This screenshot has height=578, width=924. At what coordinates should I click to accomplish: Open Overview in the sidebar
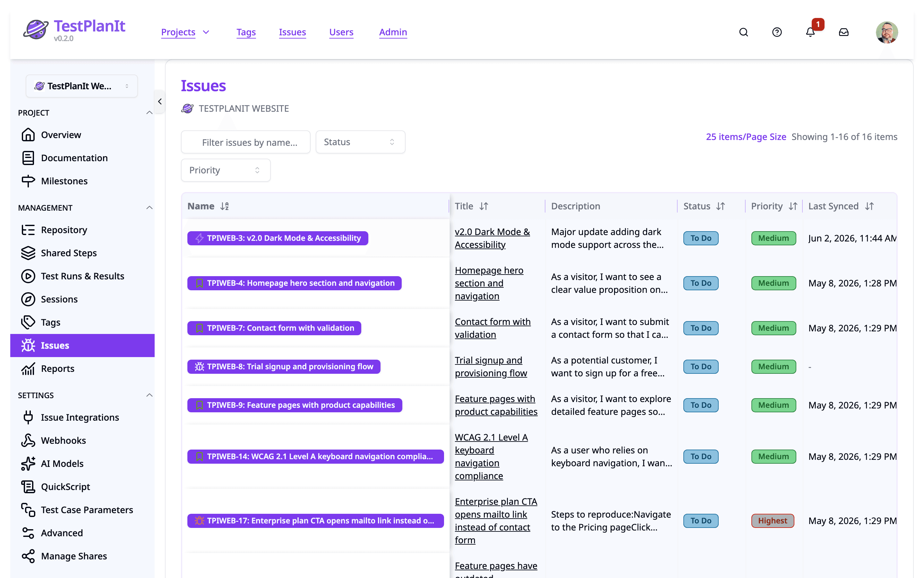[x=82, y=135]
